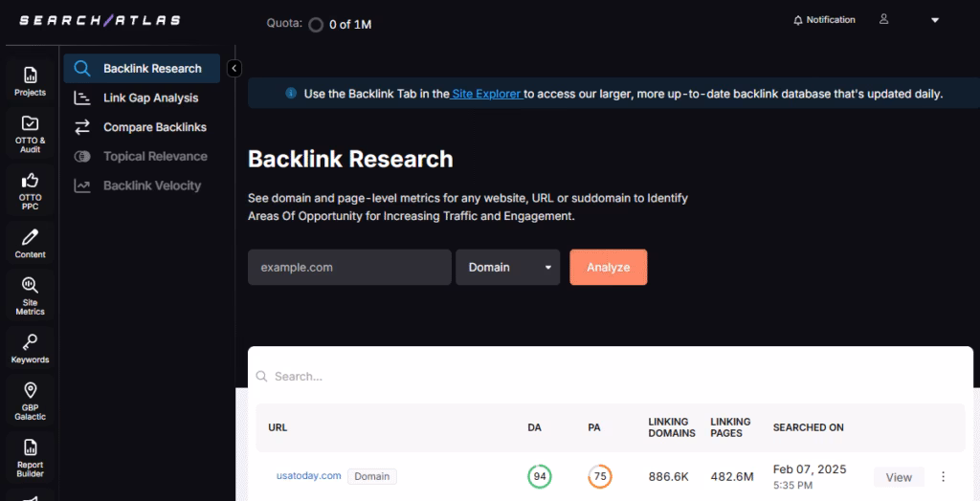
Task: Open three-dot options for usatoday.com row
Action: click(x=944, y=477)
